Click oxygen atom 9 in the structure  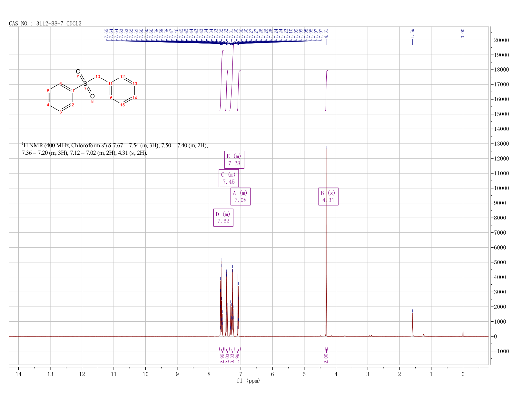point(78,72)
